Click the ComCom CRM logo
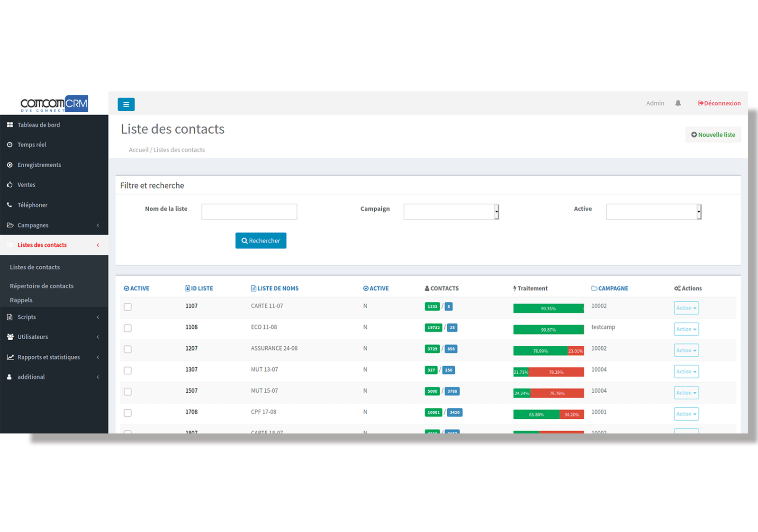 point(54,104)
